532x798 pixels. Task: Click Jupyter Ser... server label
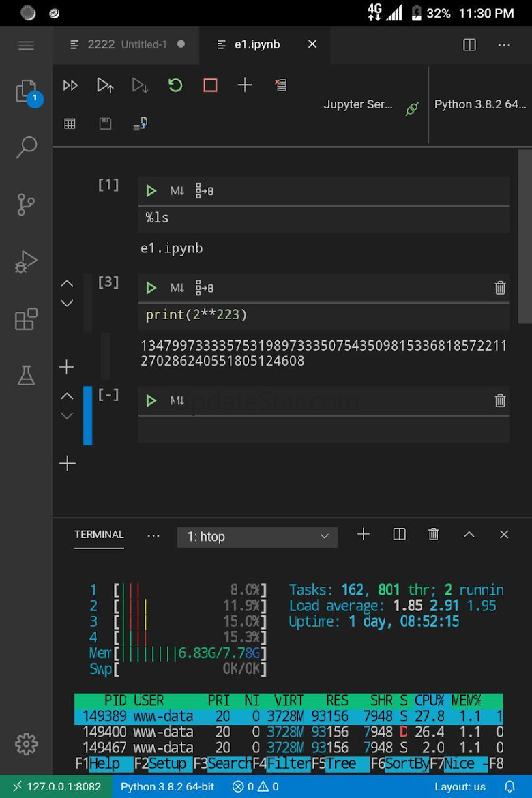[x=358, y=104]
